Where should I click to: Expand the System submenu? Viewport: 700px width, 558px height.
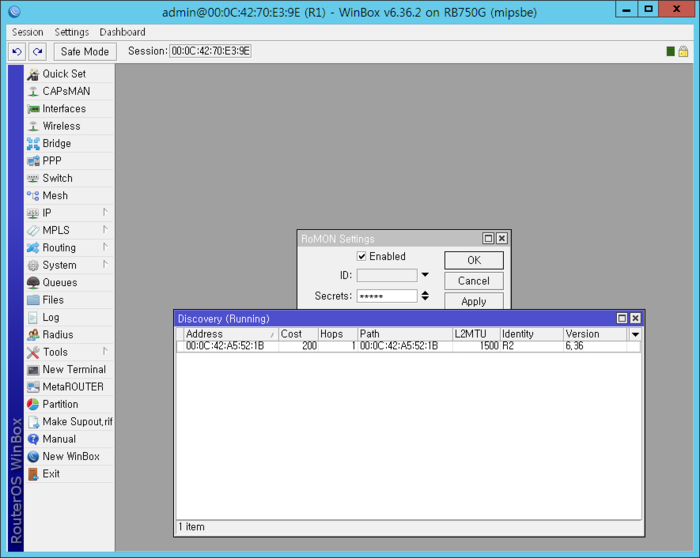tap(69, 265)
